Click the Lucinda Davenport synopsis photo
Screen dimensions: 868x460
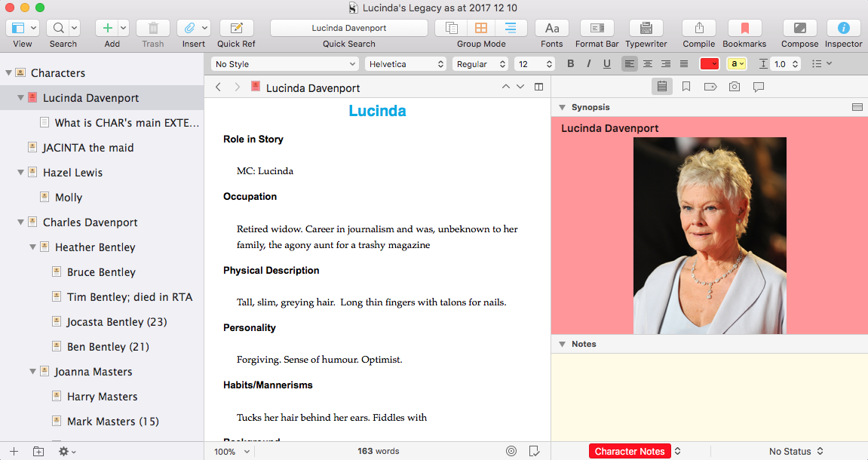(710, 236)
